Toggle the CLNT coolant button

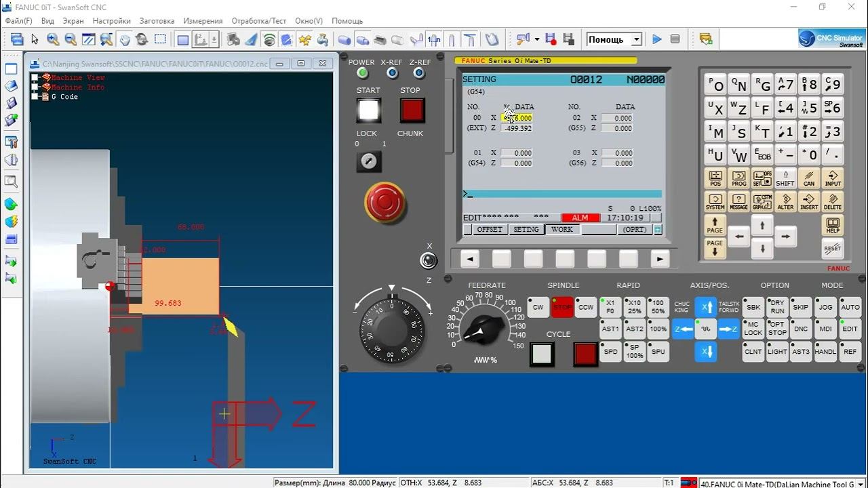point(753,352)
